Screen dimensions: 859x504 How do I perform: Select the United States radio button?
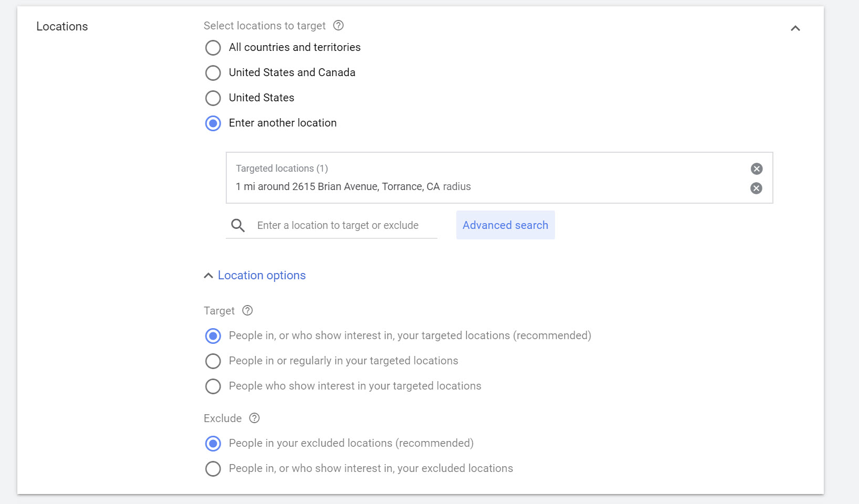[x=213, y=98]
